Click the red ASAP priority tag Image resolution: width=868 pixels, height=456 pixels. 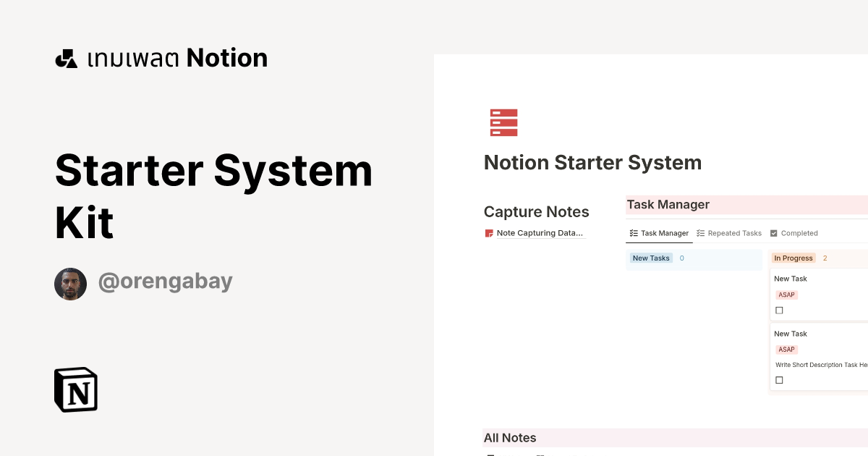coord(786,295)
